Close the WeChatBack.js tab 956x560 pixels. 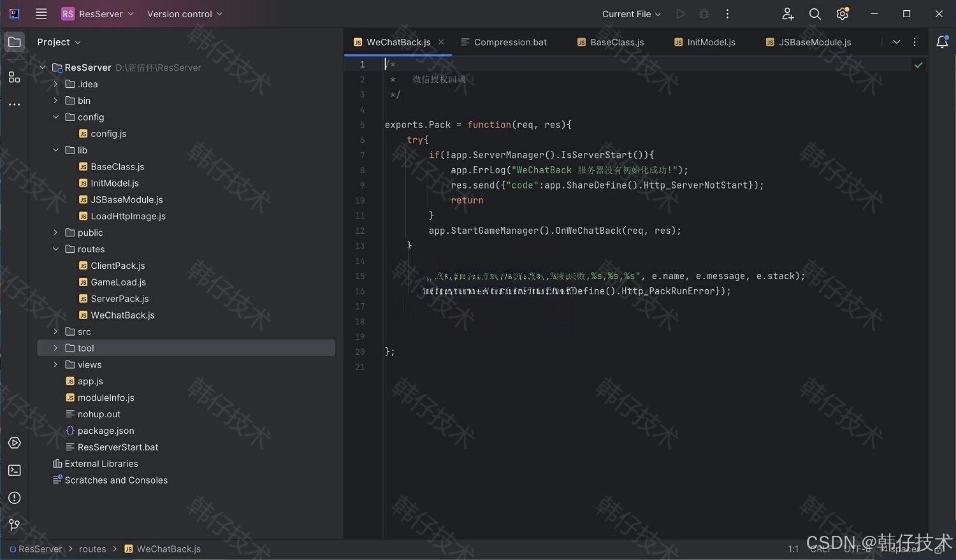441,42
